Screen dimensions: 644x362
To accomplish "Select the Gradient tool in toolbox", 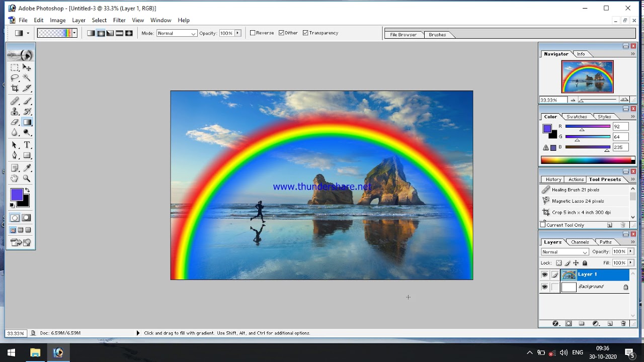I will (27, 122).
